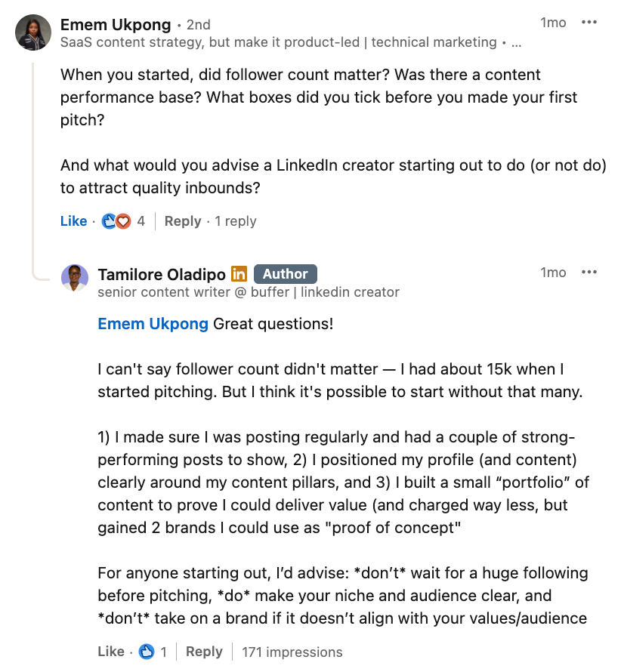Open the three-dot menu on Emem's comment
Image resolution: width=621 pixels, height=672 pixels.
(x=589, y=23)
